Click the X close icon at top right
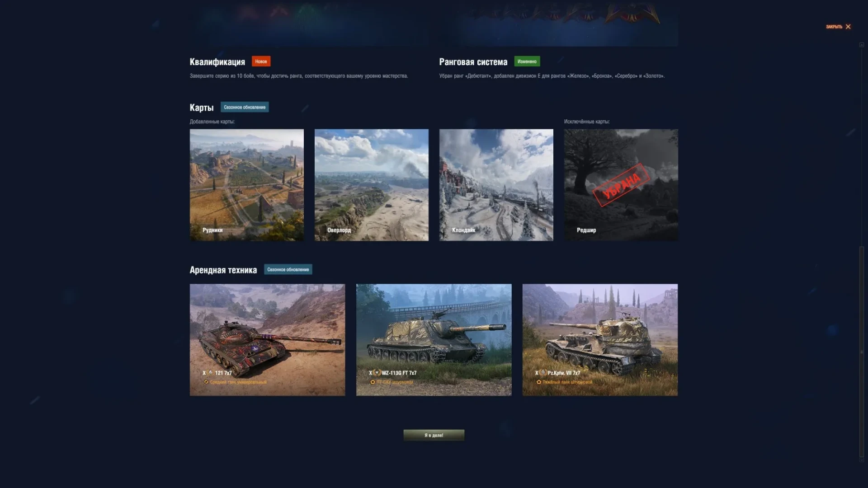The height and width of the screenshot is (488, 868). pos(848,27)
